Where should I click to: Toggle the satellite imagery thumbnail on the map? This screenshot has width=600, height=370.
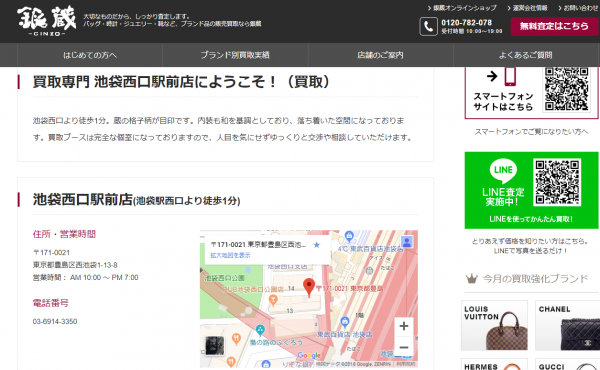(x=215, y=346)
